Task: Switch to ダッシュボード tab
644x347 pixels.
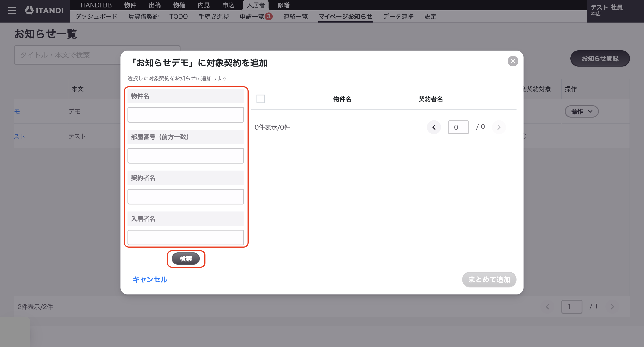Action: tap(96, 16)
